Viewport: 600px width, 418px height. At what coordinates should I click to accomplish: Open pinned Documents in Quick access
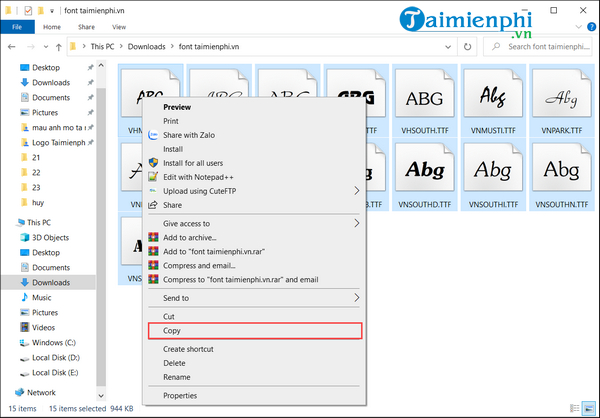click(x=51, y=98)
